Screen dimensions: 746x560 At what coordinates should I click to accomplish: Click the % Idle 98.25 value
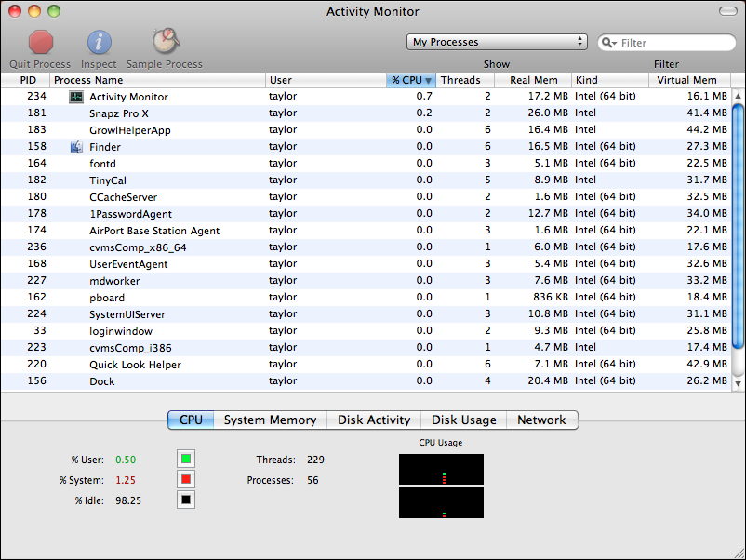click(128, 500)
